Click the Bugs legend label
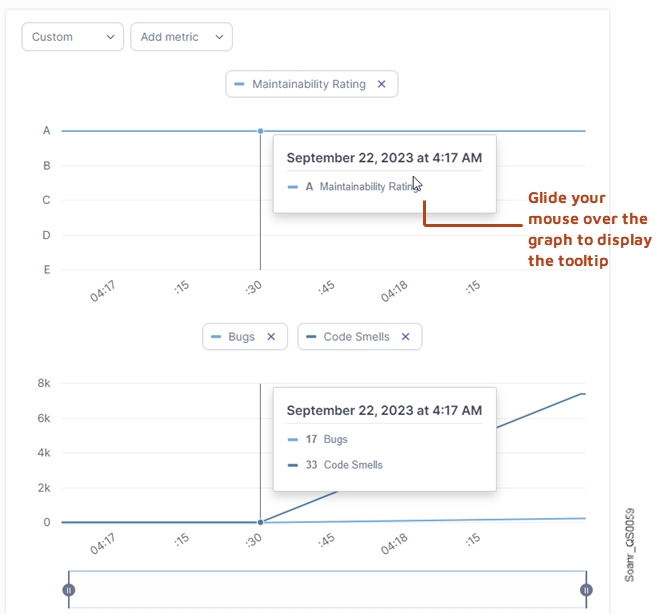664x614 pixels. click(241, 337)
